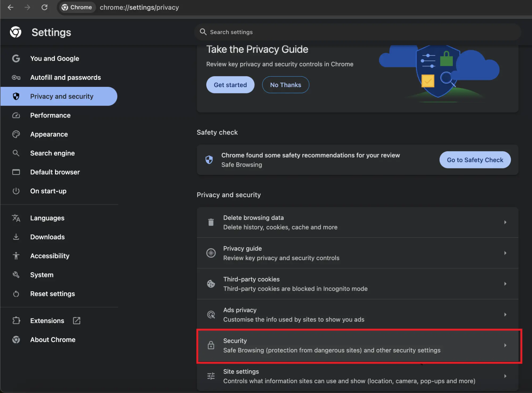Click Go to Safety Check

475,160
